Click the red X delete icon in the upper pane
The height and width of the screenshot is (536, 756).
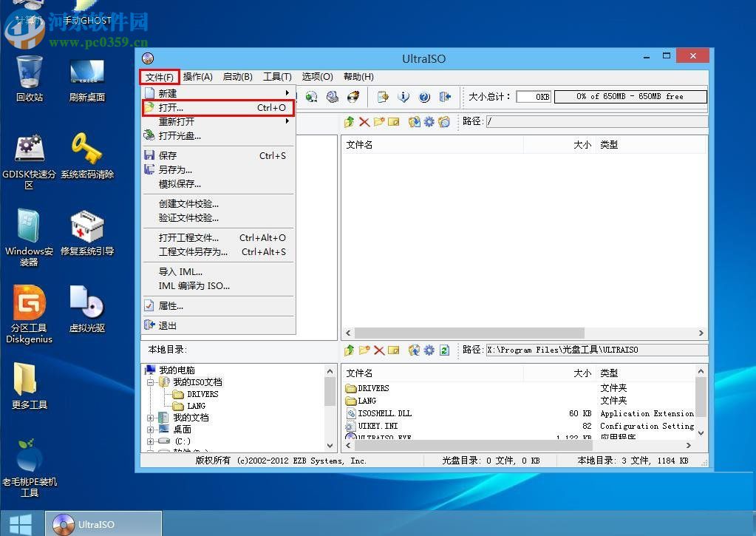[364, 122]
